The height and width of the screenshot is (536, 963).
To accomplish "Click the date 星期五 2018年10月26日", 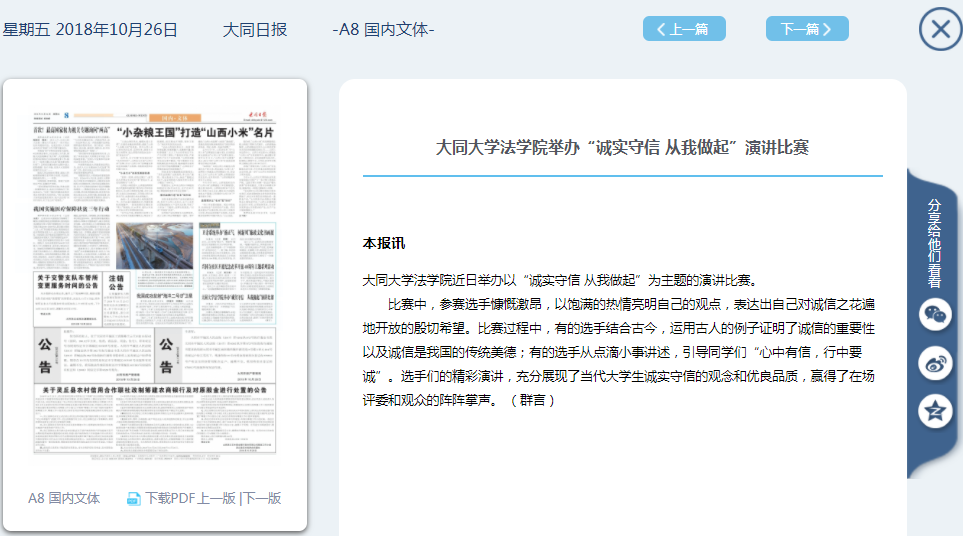I will tap(90, 29).
